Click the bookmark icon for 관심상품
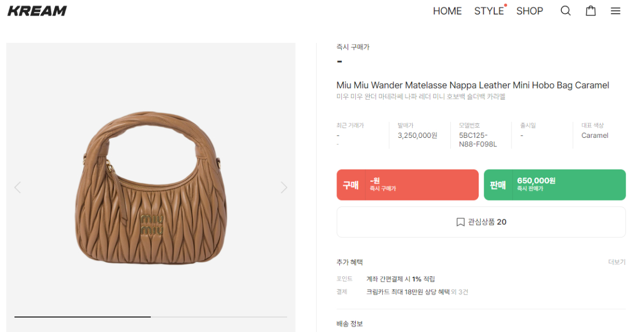The width and height of the screenshot is (644, 332). coord(460,222)
